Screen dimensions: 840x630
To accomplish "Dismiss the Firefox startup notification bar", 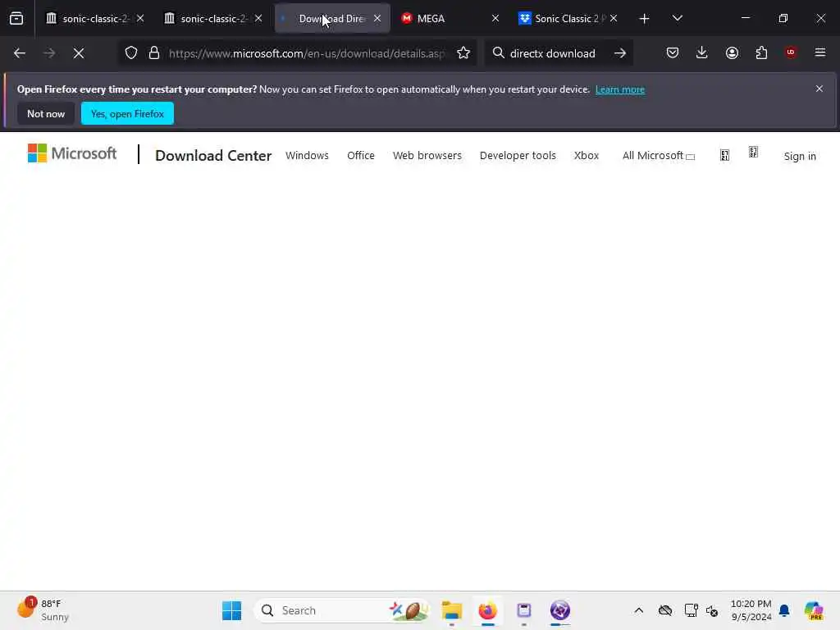I will tap(819, 89).
